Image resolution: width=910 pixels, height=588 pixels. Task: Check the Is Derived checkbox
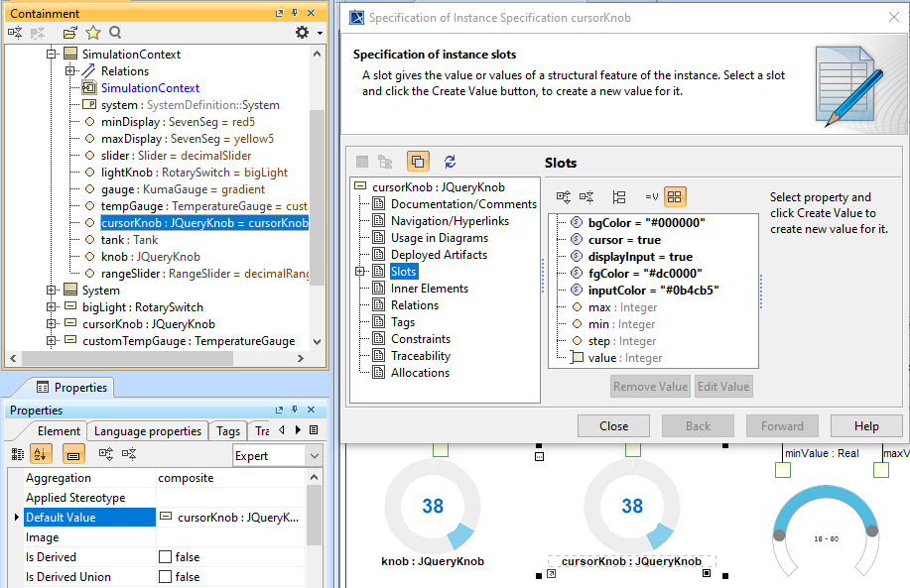coord(165,557)
